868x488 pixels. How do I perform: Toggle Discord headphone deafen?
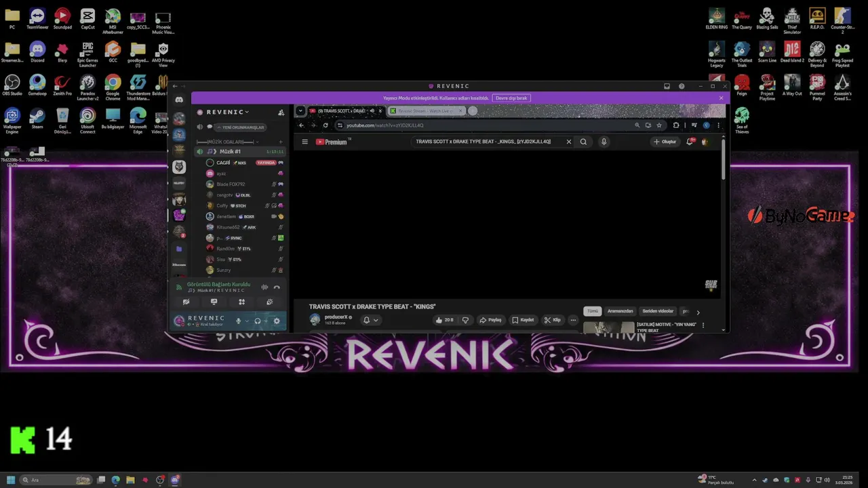(257, 321)
